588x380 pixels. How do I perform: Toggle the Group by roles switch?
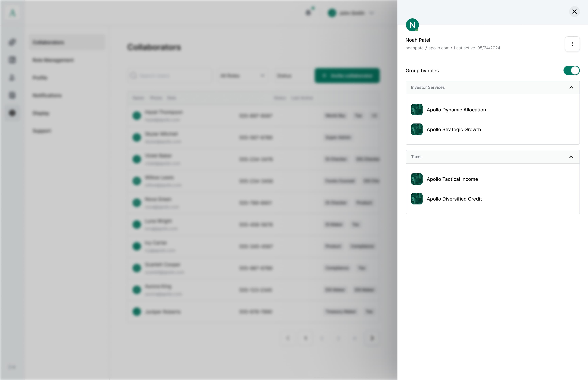[571, 70]
